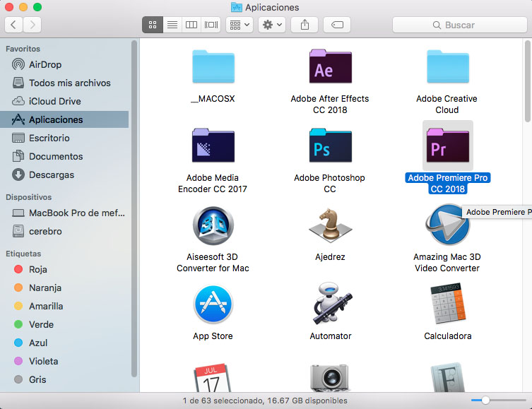Click the "Dispositivos" sidebar heading

[x=28, y=197]
